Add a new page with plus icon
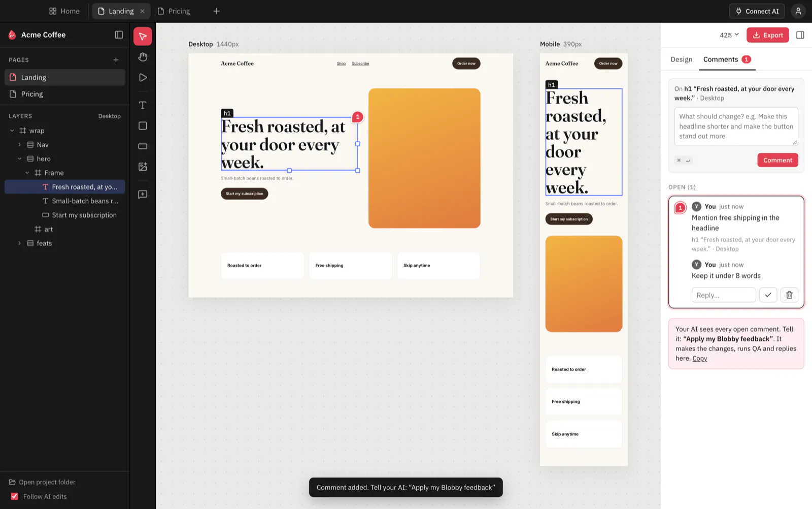The width and height of the screenshot is (812, 509). click(116, 60)
